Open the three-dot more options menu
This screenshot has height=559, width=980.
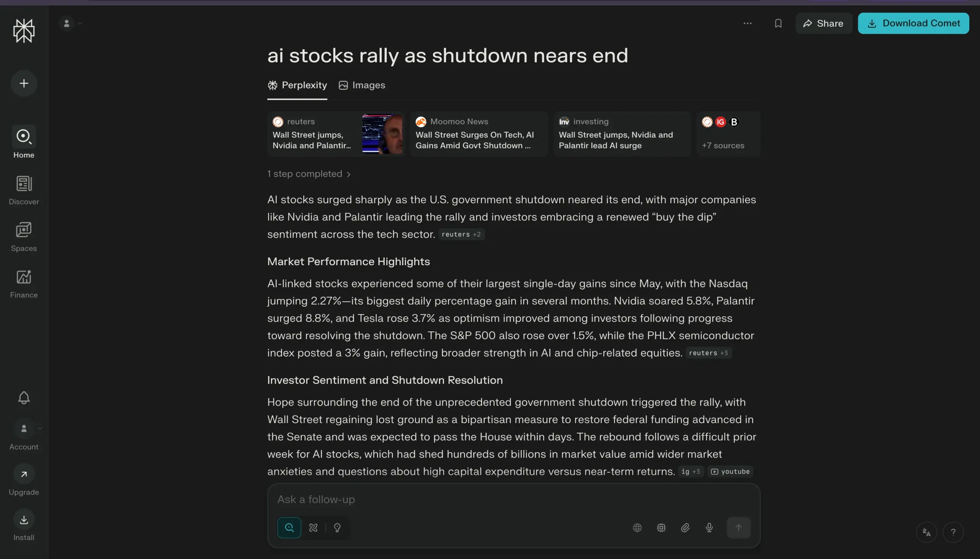point(747,23)
